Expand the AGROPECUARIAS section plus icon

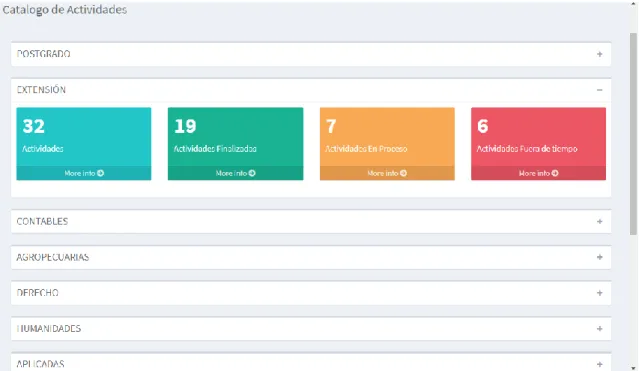[599, 257]
